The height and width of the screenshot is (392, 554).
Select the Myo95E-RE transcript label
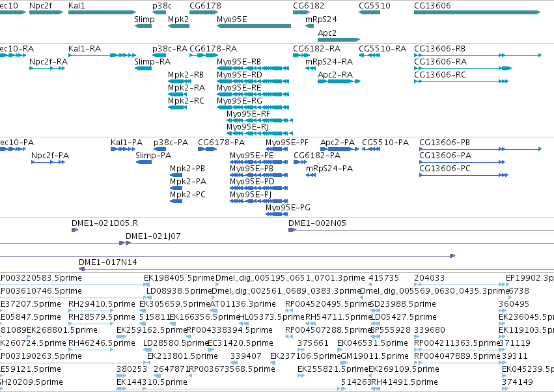point(239,88)
